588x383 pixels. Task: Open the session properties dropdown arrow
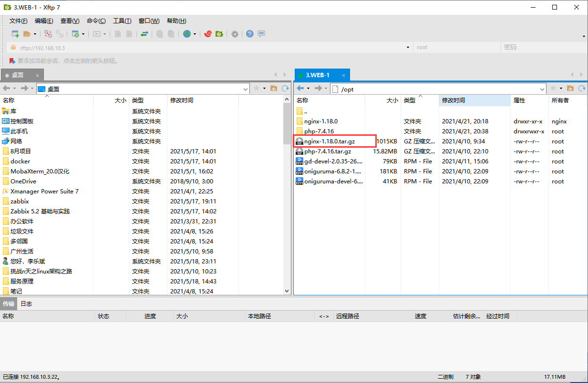83,34
